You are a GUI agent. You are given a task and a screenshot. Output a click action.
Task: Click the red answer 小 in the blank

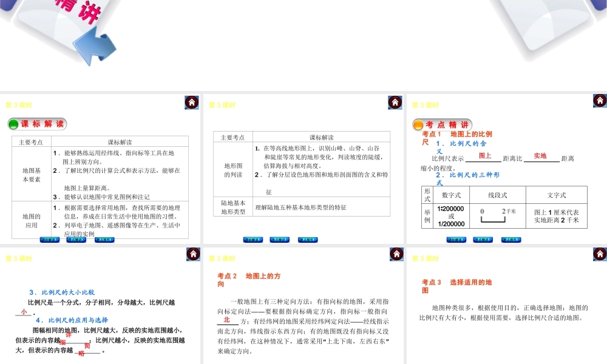(x=24, y=311)
